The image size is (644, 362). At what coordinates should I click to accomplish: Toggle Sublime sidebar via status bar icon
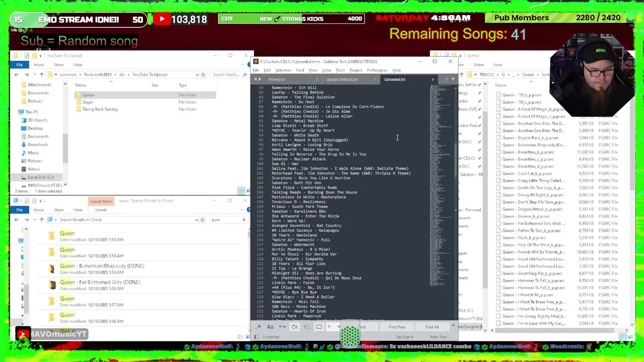point(257,337)
